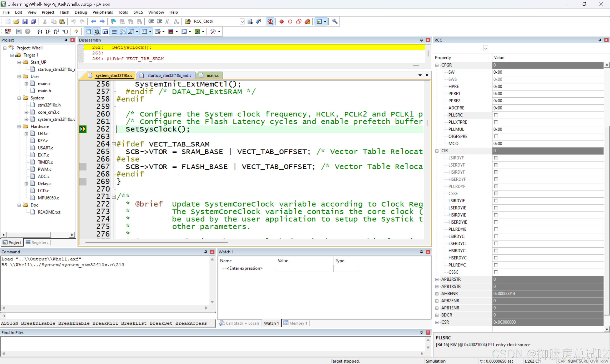Open the Flash menu
This screenshot has width=610, height=364.
pos(64,12)
